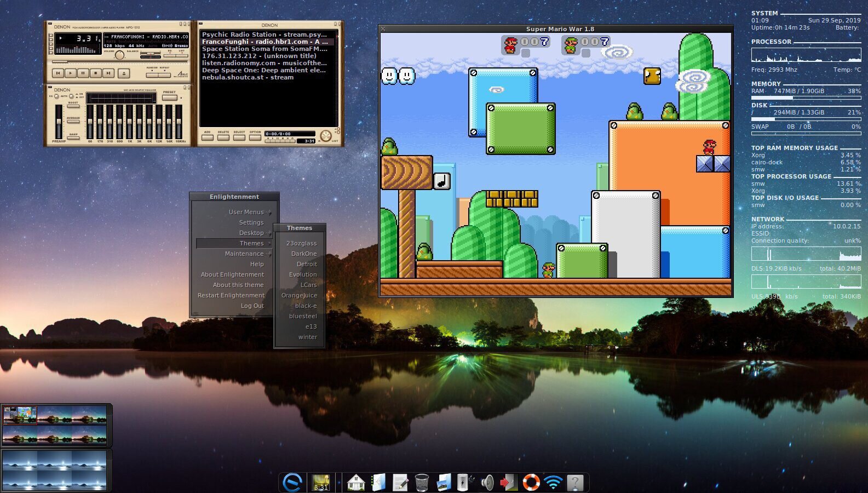Select the Space Station Soma playlist entry
The height and width of the screenshot is (493, 868).
(265, 49)
